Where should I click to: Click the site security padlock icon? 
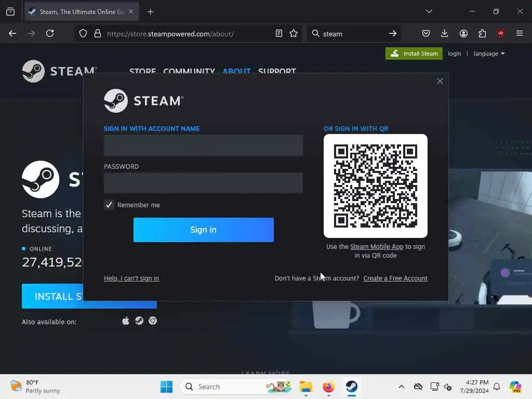pos(98,34)
